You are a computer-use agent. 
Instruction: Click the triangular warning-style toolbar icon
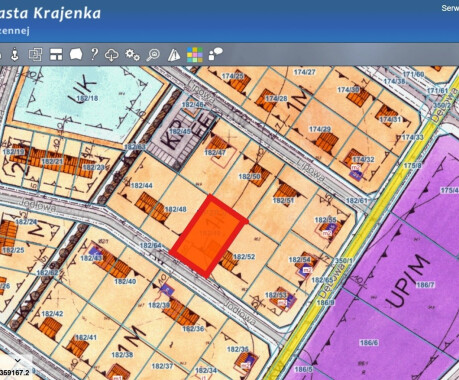tap(174, 55)
